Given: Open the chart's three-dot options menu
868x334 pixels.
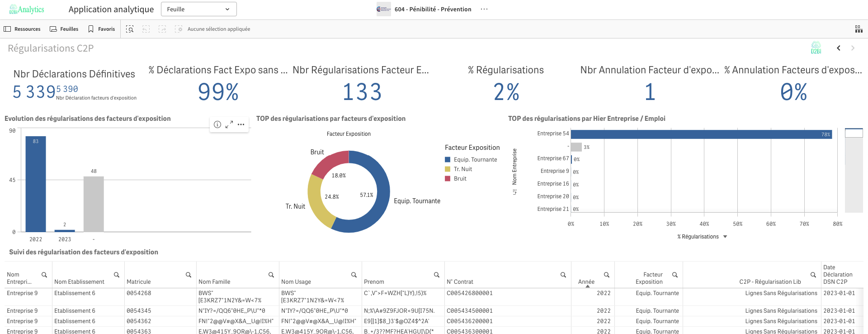Looking at the screenshot, I should pos(241,124).
